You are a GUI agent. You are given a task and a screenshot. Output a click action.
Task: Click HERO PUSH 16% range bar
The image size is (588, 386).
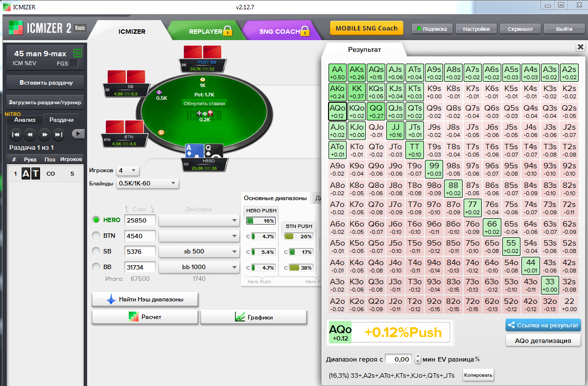[261, 221]
